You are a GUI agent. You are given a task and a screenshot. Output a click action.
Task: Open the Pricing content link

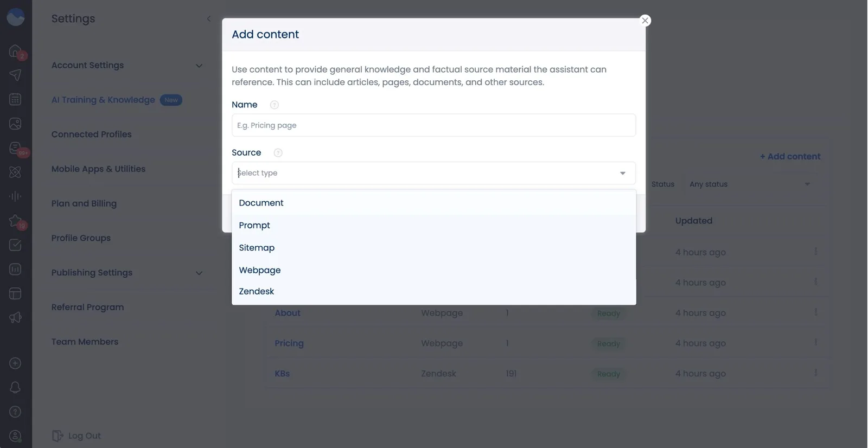point(289,343)
